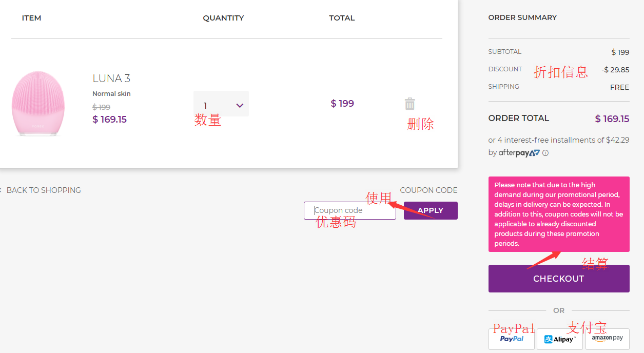Click the afterpay info circle icon
This screenshot has width=644, height=353.
coord(545,153)
